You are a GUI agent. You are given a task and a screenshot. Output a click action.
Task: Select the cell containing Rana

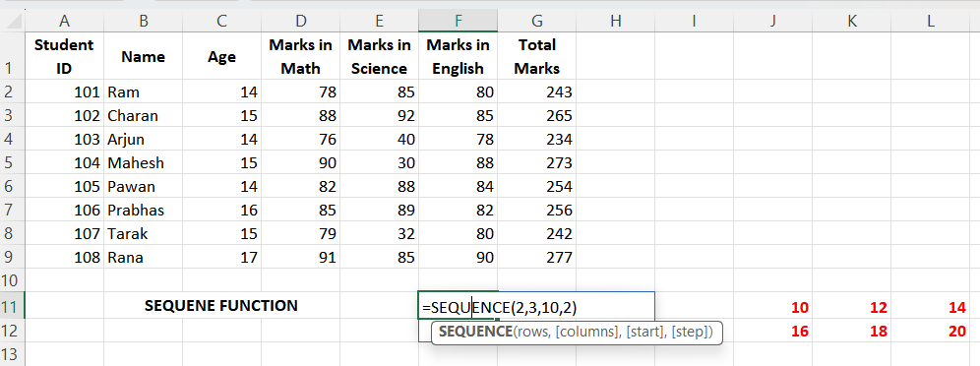coord(143,258)
